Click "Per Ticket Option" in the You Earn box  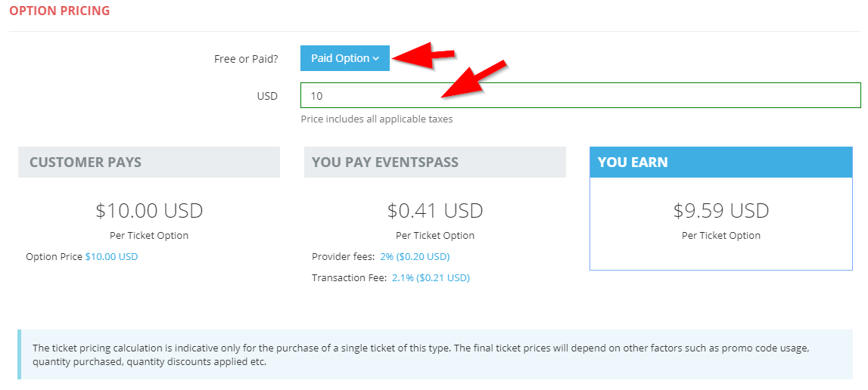[720, 235]
